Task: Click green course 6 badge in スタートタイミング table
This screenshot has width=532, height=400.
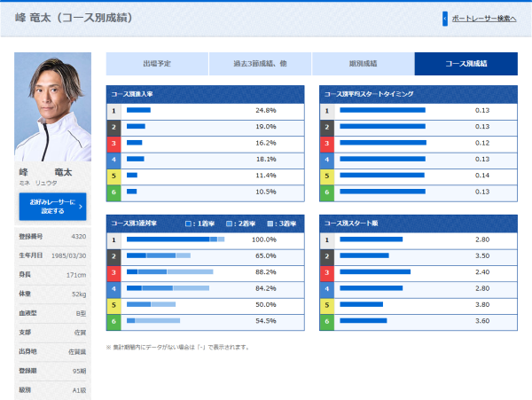Action: coord(327,192)
